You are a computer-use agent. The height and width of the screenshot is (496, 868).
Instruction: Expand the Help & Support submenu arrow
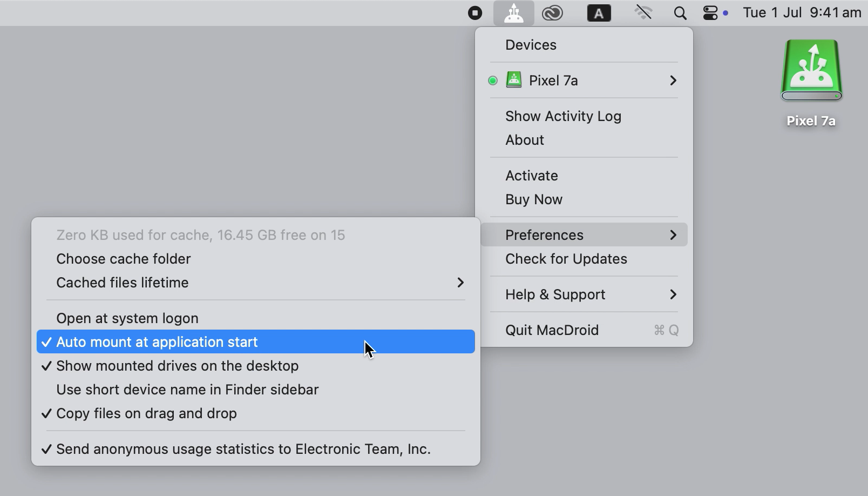[673, 294]
